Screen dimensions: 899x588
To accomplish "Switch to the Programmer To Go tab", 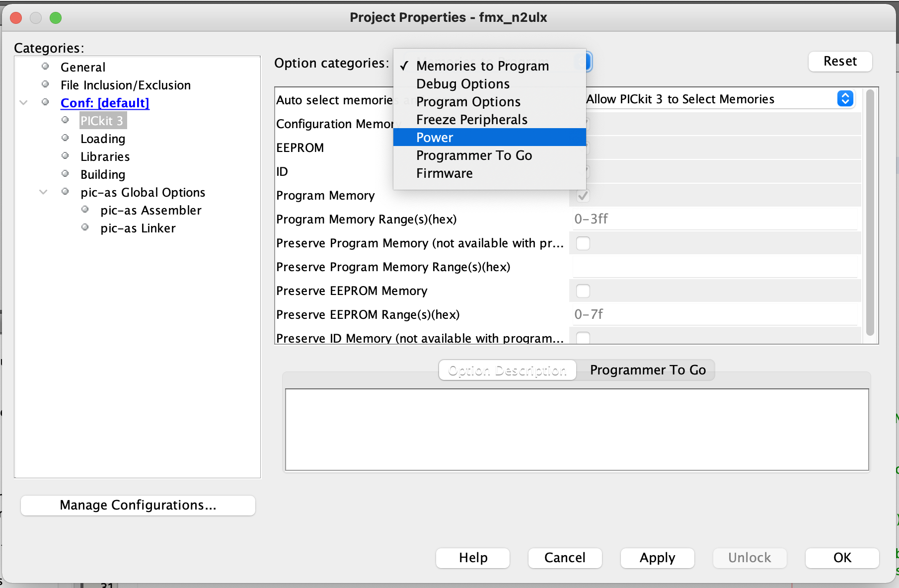I will coord(647,370).
